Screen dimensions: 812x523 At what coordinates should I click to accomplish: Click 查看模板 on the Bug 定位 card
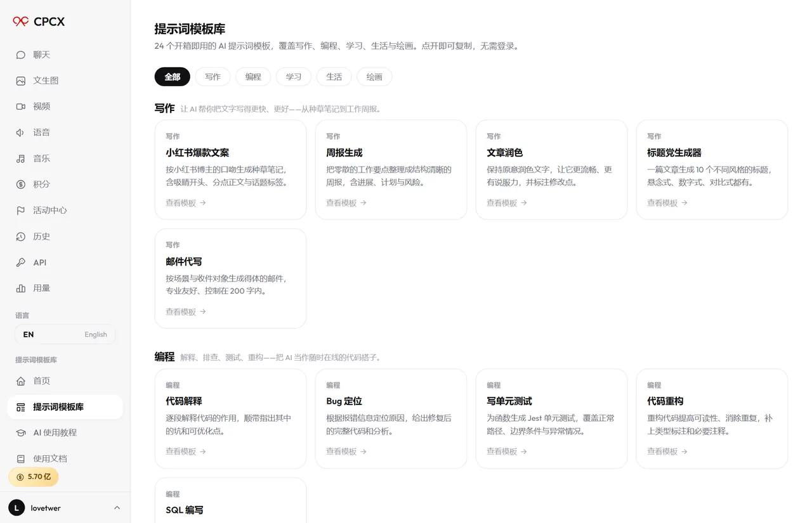[x=346, y=451]
